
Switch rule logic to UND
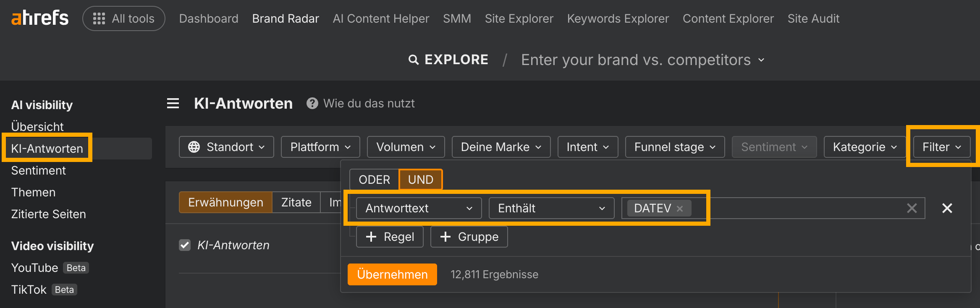(420, 180)
